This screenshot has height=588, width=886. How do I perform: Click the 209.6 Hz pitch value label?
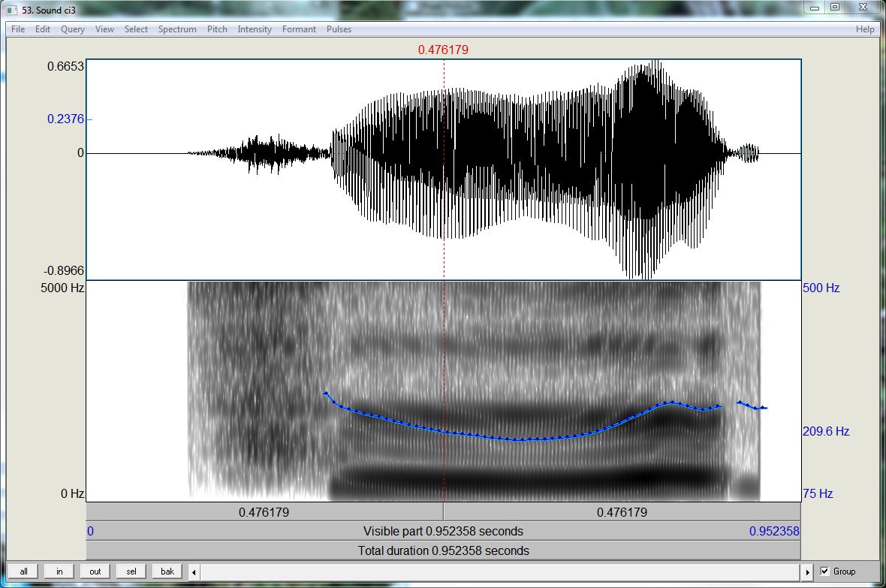[826, 431]
